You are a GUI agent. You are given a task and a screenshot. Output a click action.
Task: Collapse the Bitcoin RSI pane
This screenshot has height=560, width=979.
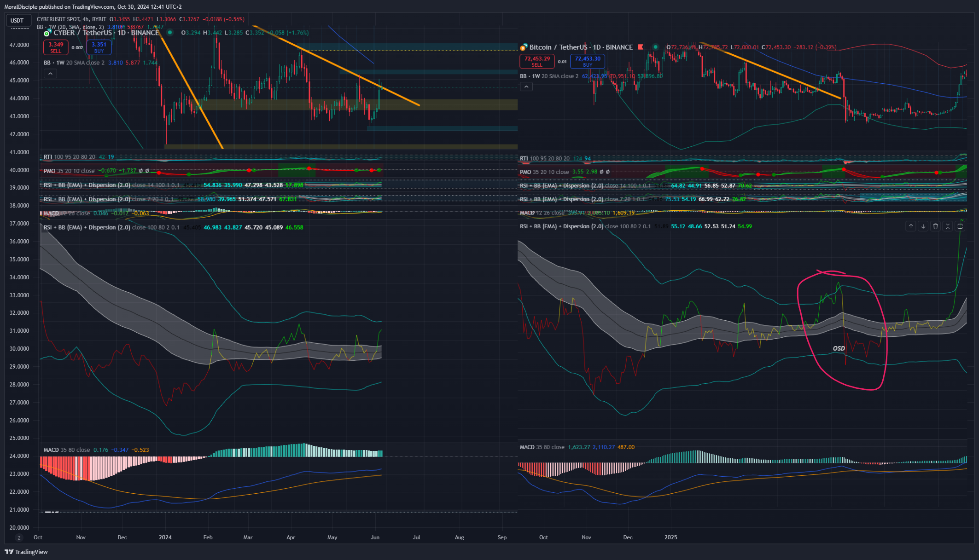(x=948, y=226)
